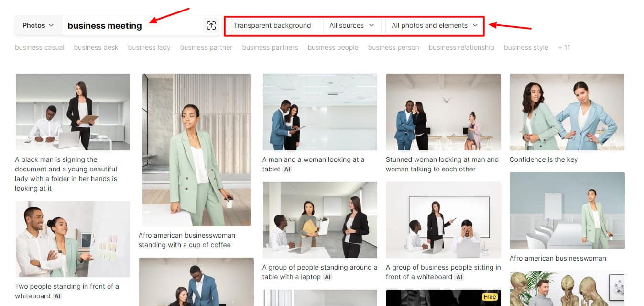Show the + 11 more tags
Image resolution: width=644 pixels, height=306 pixels.
point(564,47)
